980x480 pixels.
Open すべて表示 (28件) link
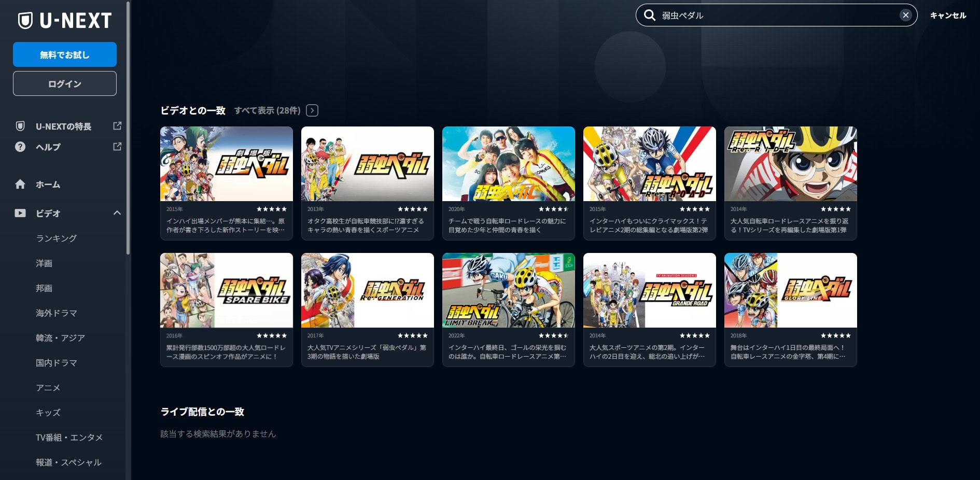pos(268,110)
